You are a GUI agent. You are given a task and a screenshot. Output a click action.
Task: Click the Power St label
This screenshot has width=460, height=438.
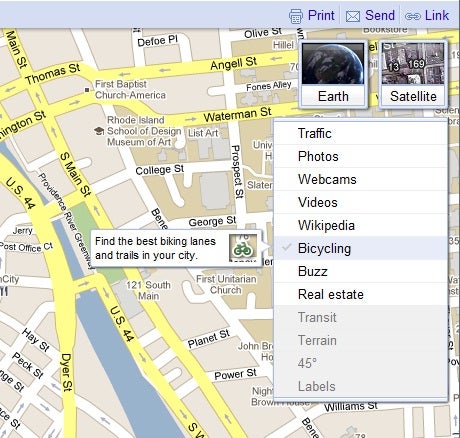235,374
